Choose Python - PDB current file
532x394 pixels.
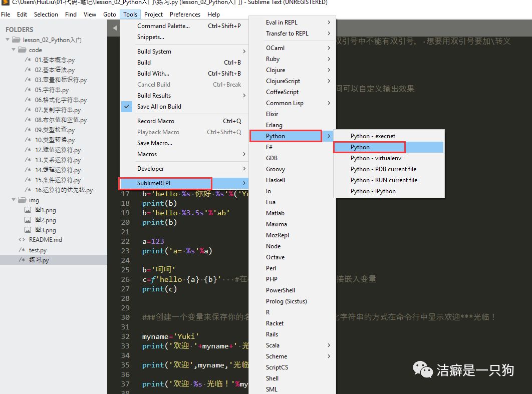(x=389, y=169)
